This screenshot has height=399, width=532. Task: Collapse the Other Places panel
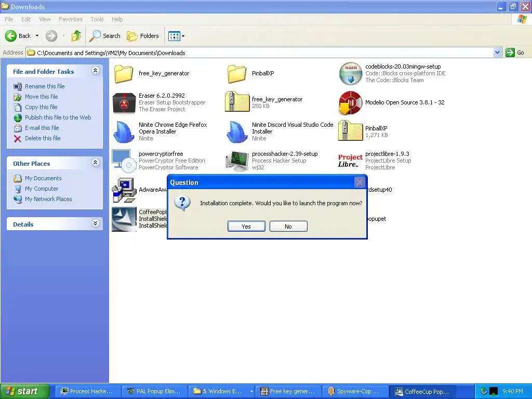point(96,163)
